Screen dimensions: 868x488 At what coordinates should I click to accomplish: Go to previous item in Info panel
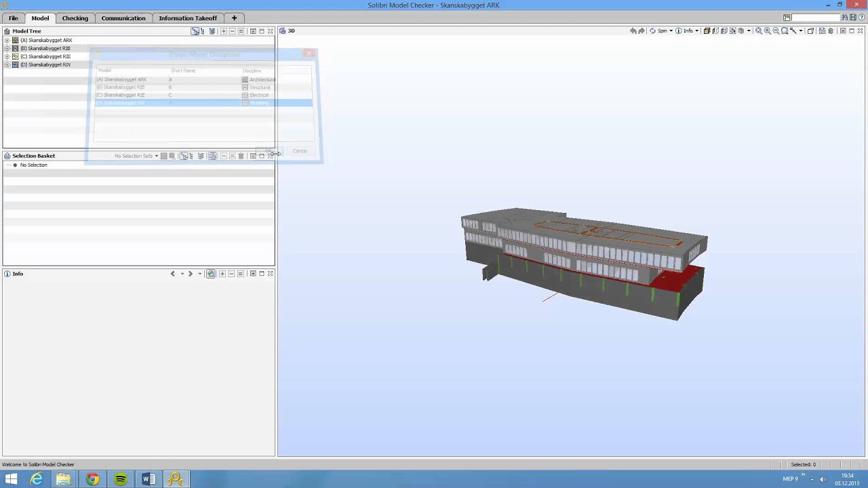(x=172, y=274)
